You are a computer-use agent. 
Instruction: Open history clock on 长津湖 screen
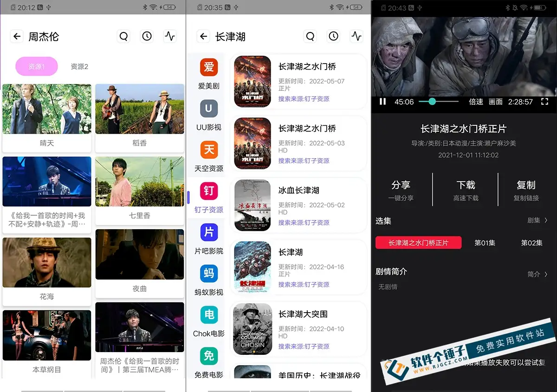333,36
